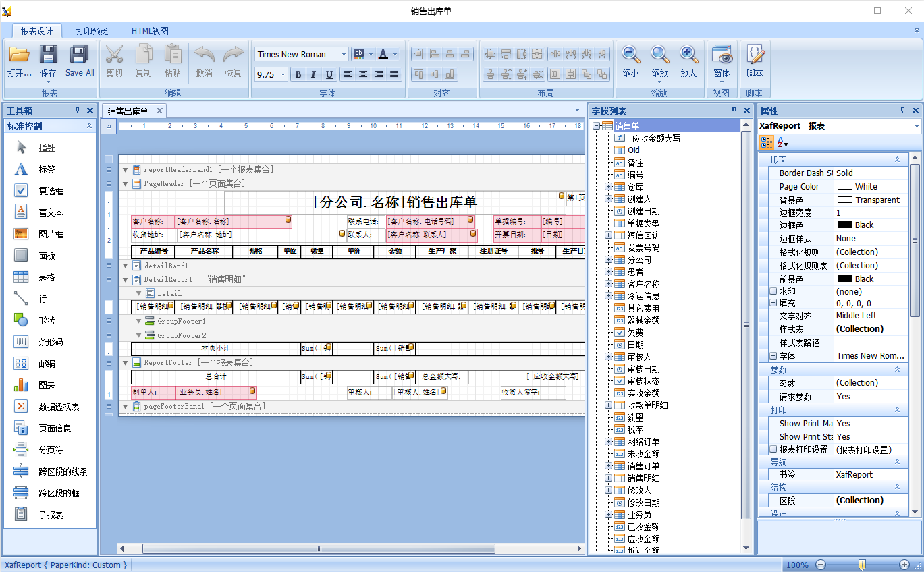Collapse the 销售单 root node
The height and width of the screenshot is (572, 924).
coord(596,126)
